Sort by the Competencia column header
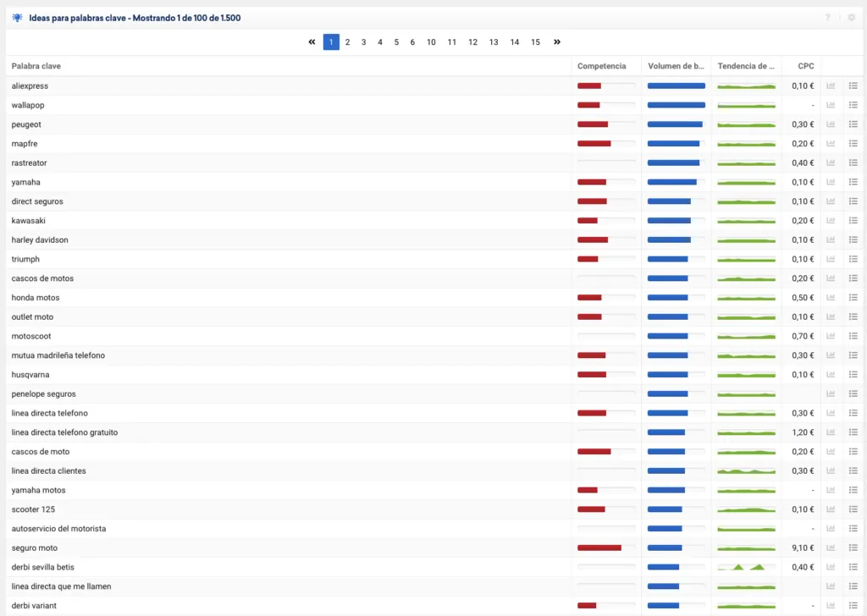The image size is (867, 616). 602,66
